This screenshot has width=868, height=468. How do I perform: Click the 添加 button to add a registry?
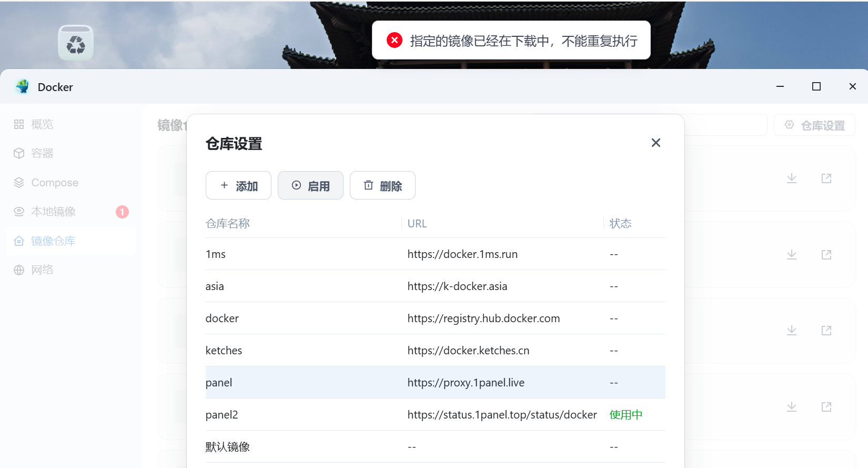[x=238, y=185]
